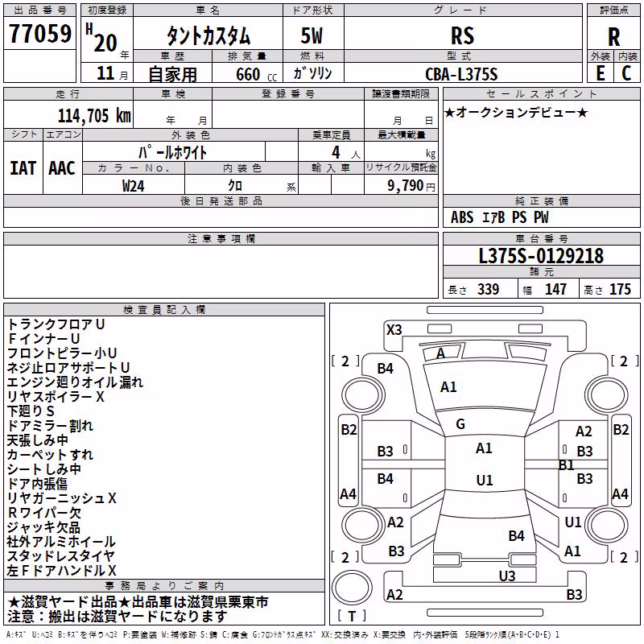Image resolution: width=644 pixels, height=644 pixels.
Task: Click G mark on windshield diagram
Action: [460, 424]
